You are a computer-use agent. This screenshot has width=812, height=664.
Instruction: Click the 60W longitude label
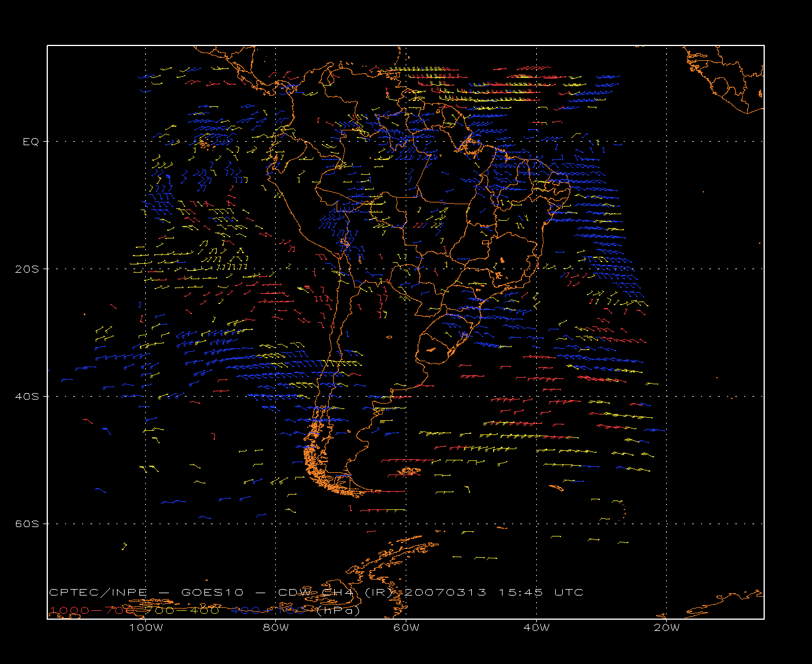pos(406,627)
